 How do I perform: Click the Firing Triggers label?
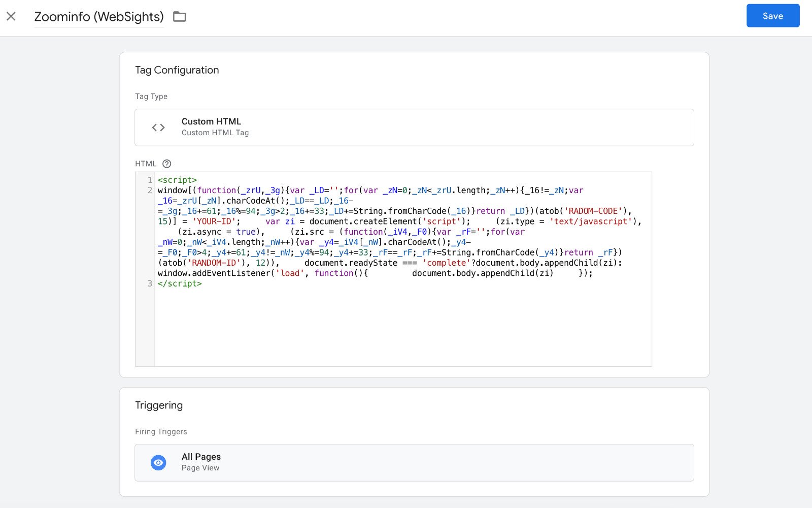click(161, 432)
